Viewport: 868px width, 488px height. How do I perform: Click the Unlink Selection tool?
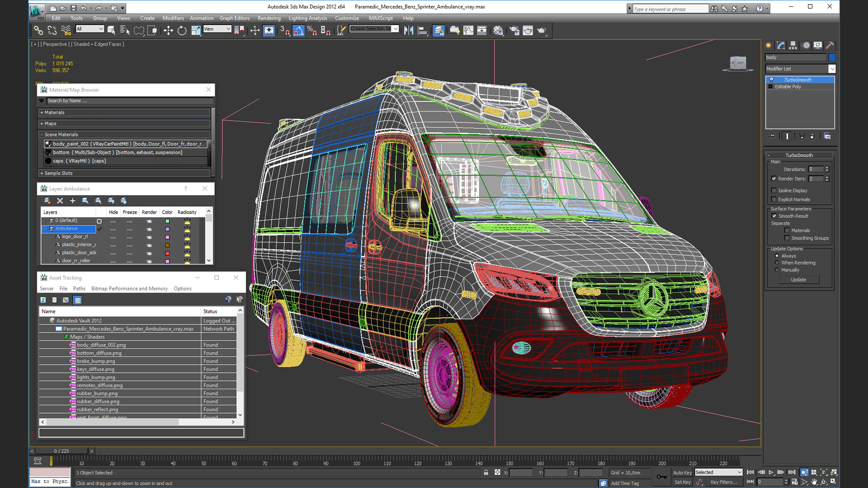click(52, 30)
